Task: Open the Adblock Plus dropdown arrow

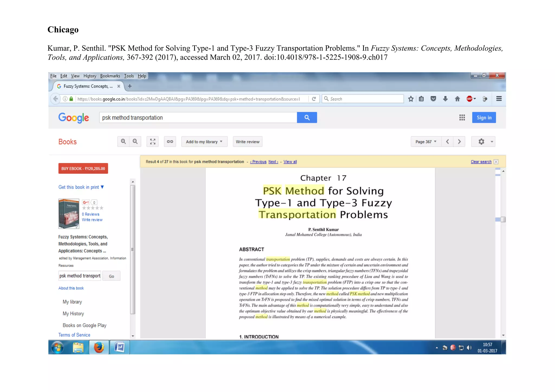Action: [475, 99]
